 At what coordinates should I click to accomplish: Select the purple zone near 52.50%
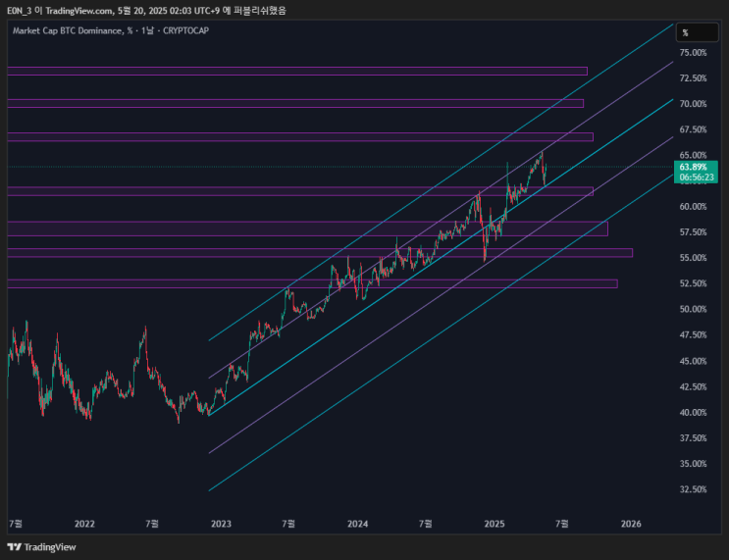[x=312, y=283]
